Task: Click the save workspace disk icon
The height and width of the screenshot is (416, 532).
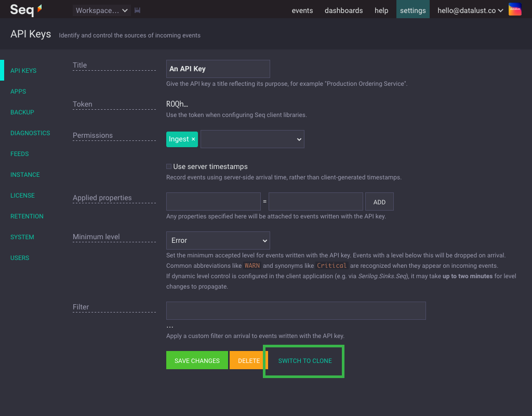Action: pyautogui.click(x=137, y=9)
